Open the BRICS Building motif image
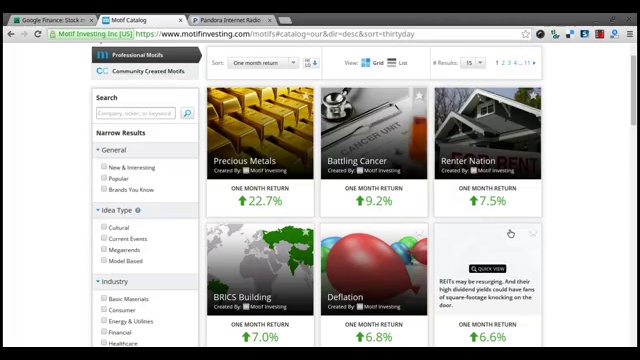Viewport: 640px width, 360px height. point(260,269)
